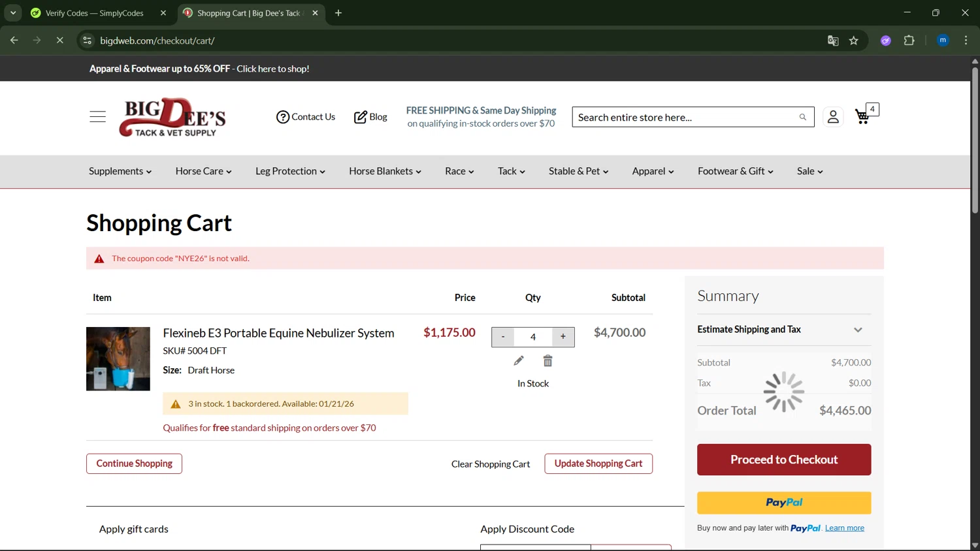
Task: Click the Order Total amount $4,465.00
Action: tap(845, 411)
